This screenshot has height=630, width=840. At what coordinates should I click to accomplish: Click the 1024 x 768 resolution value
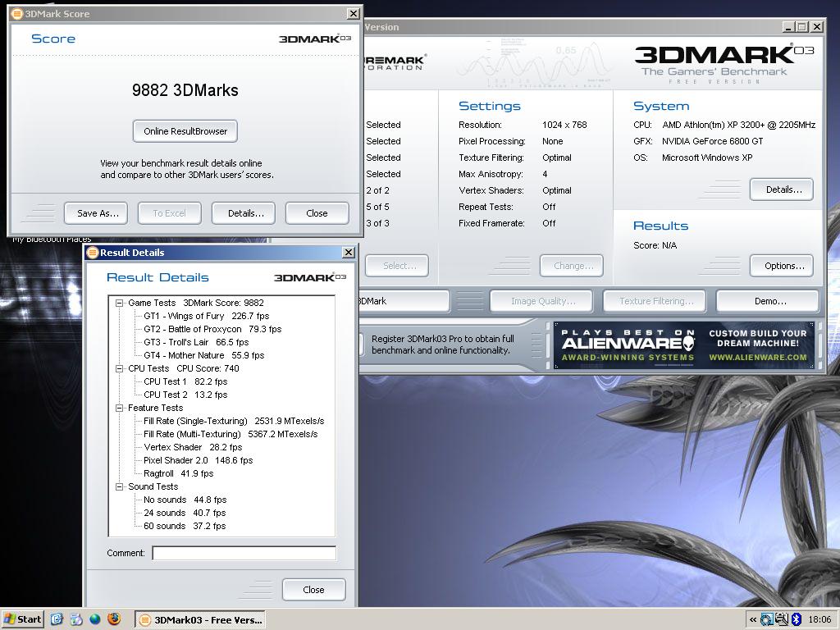564,125
